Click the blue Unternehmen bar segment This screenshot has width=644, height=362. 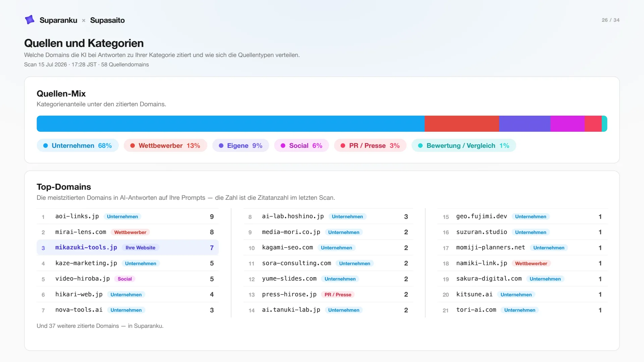click(x=230, y=124)
